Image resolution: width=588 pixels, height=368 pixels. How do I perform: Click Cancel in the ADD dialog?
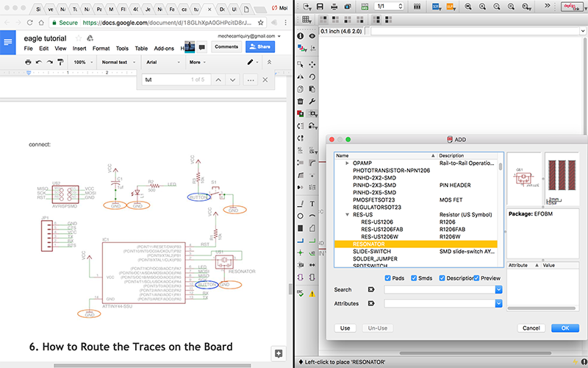531,328
